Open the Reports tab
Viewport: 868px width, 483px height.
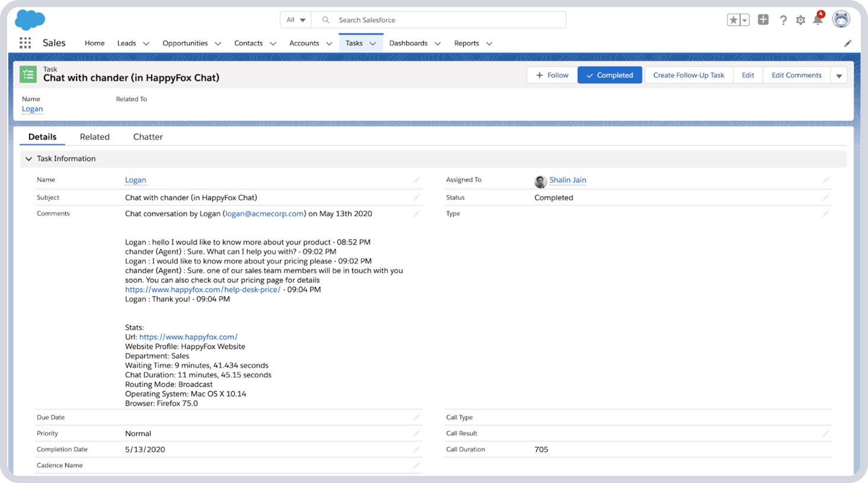pos(467,43)
